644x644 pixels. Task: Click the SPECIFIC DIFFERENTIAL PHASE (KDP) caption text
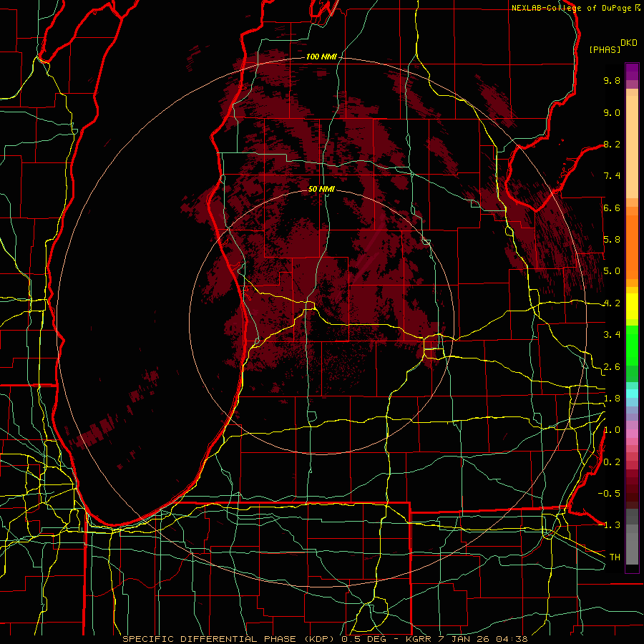tap(231, 639)
